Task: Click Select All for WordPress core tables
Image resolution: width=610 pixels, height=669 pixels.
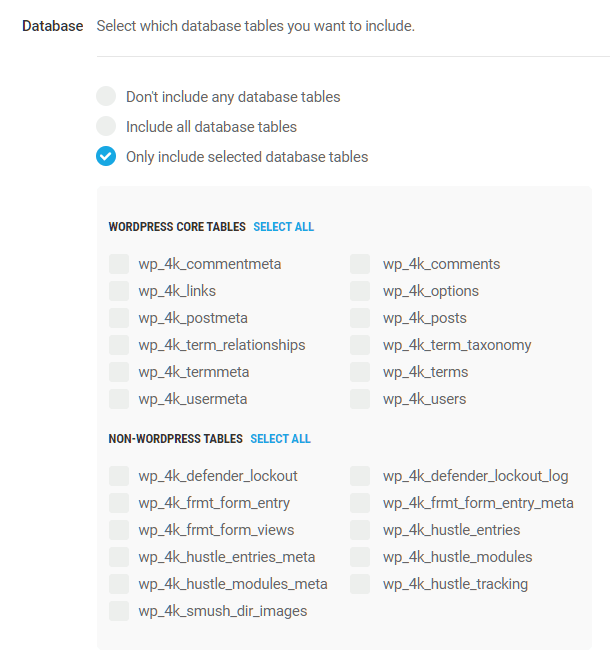Action: pos(283,227)
